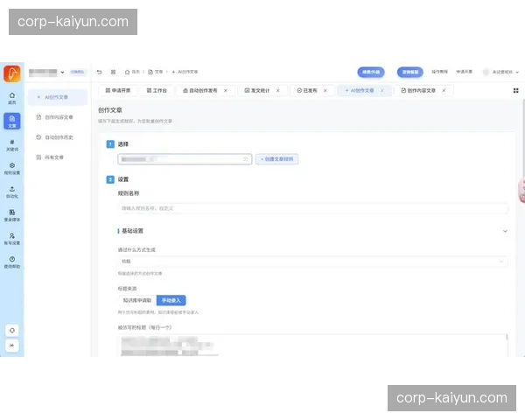Close the 已发布 tab
The width and height of the screenshot is (525, 420).
coord(325,90)
